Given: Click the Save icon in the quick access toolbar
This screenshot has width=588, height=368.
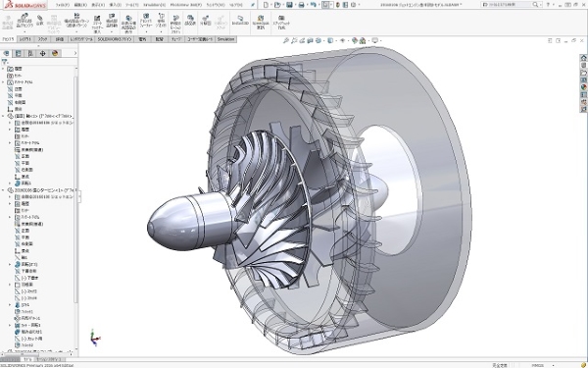Looking at the screenshot, I should 289,5.
